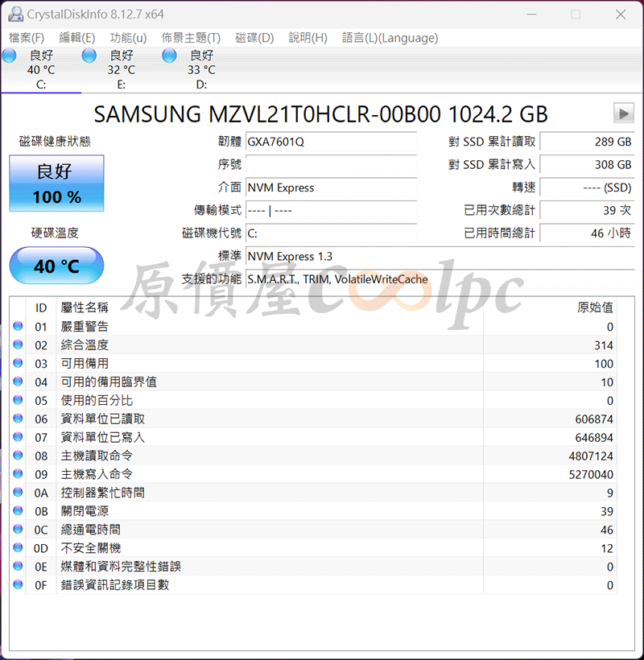Click the interface field NVM Express

332,188
